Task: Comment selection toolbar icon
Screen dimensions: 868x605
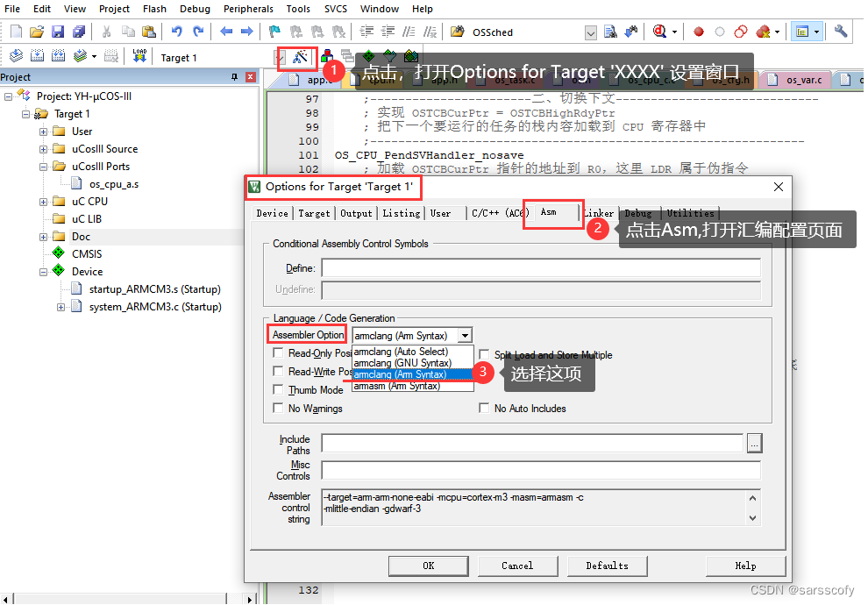Action: pyautogui.click(x=409, y=32)
